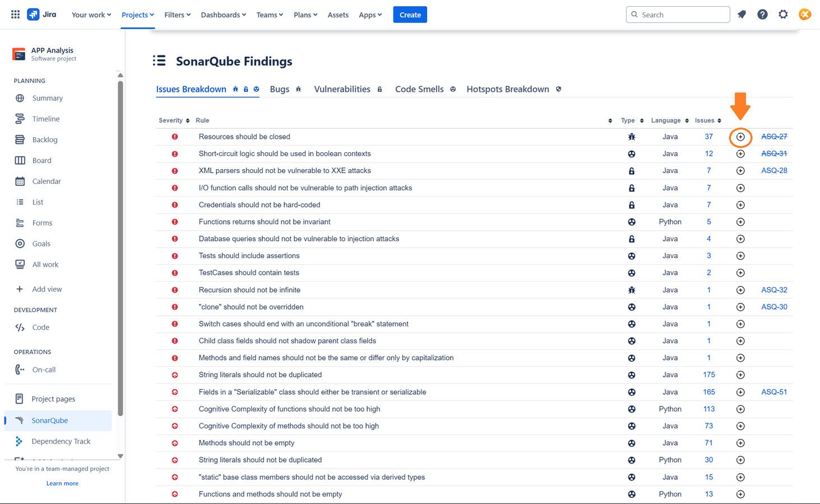Click the 175 issues count link
Viewport: 820px width, 504px height.
[x=709, y=375]
